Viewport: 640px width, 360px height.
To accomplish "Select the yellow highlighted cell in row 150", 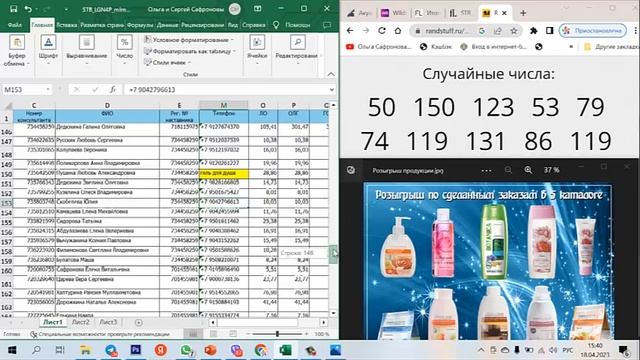I will tap(224, 173).
